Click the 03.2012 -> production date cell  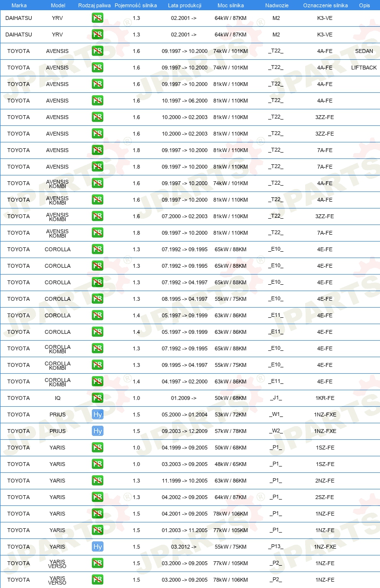184,547
